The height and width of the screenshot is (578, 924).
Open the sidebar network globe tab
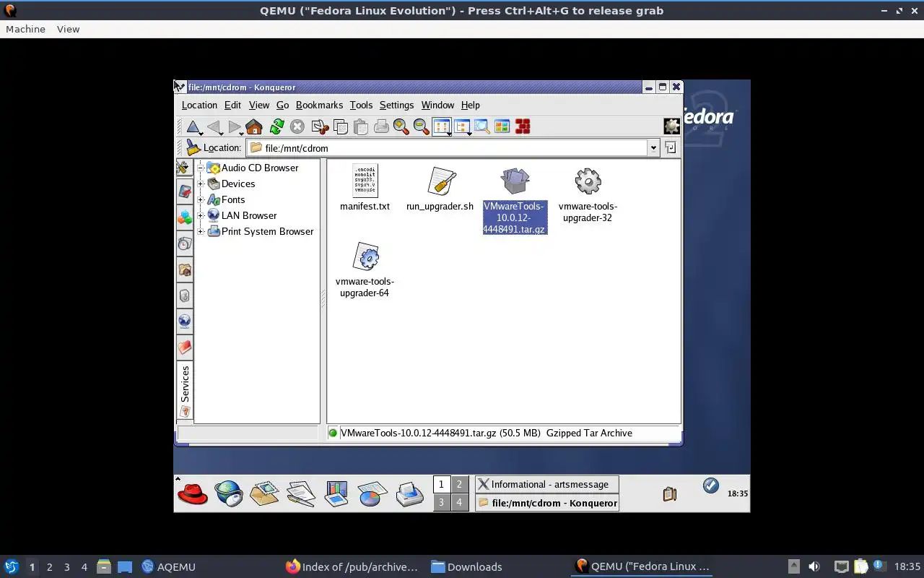click(x=185, y=322)
